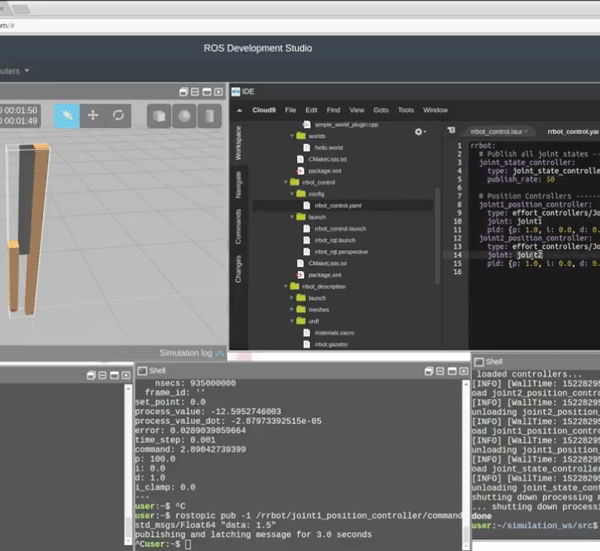This screenshot has height=551, width=600.
Task: Click the file icon beside materials.xacro
Action: (x=307, y=333)
